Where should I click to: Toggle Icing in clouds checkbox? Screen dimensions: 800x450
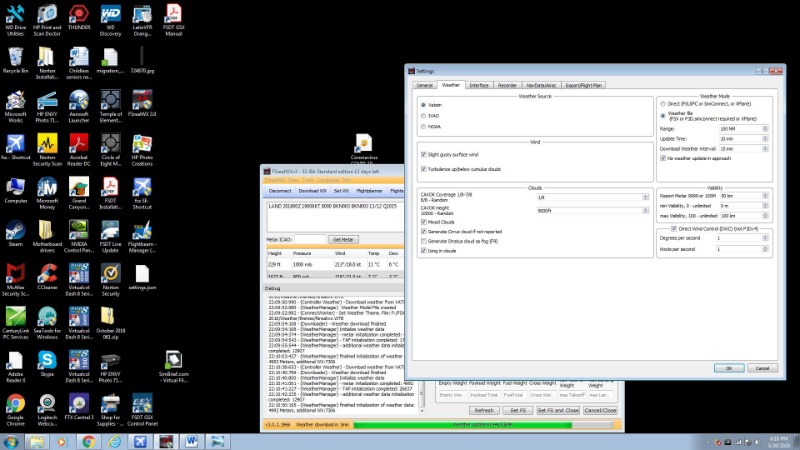(x=423, y=251)
